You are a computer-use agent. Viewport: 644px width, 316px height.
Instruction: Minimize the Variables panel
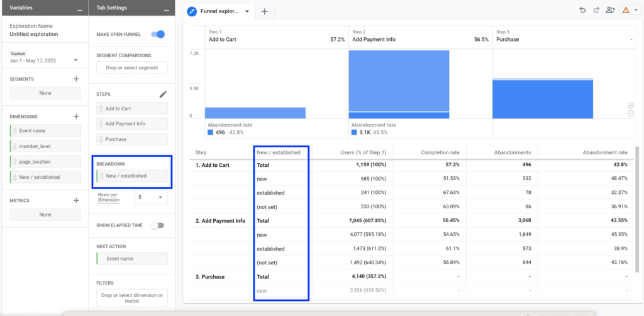coord(79,9)
